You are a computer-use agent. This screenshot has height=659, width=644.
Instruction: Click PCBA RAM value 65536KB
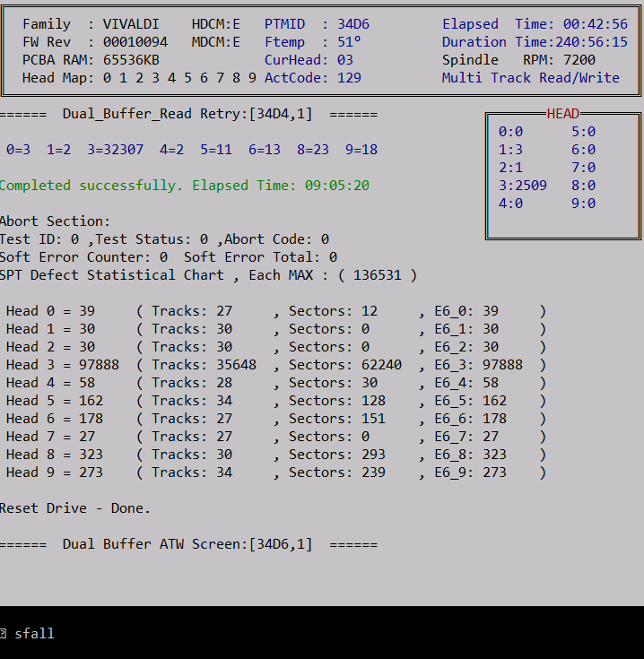131,60
